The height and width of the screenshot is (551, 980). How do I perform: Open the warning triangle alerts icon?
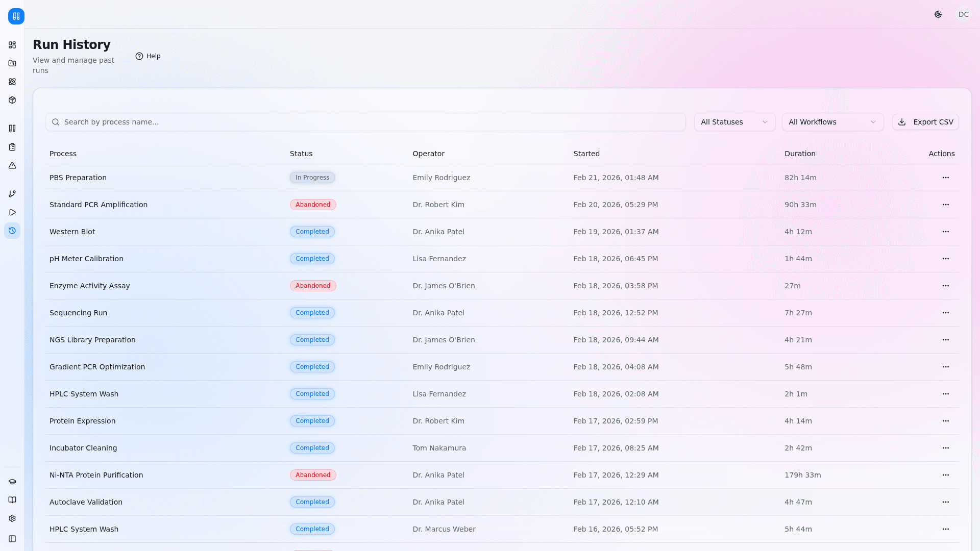12,165
